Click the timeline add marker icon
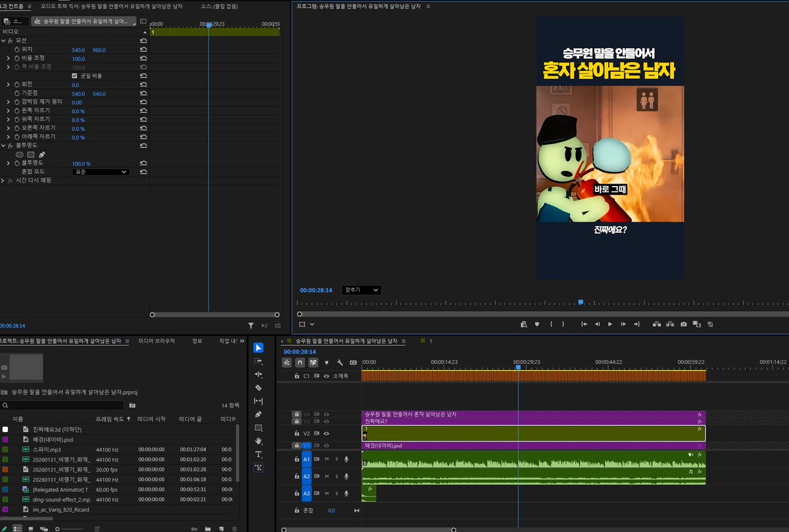 (327, 362)
